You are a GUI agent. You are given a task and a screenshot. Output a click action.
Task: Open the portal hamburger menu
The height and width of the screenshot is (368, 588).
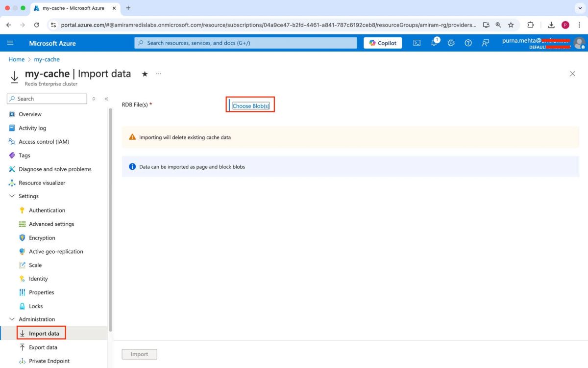10,43
